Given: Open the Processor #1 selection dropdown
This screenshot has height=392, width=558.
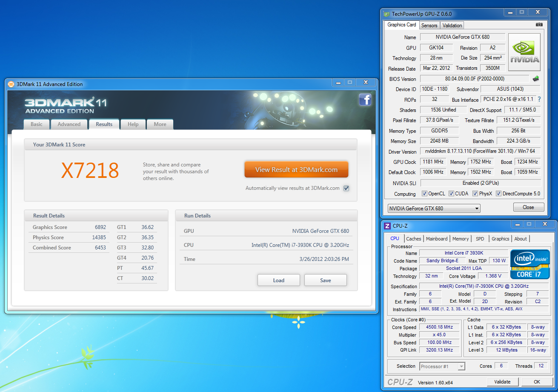Looking at the screenshot, I should [442, 366].
